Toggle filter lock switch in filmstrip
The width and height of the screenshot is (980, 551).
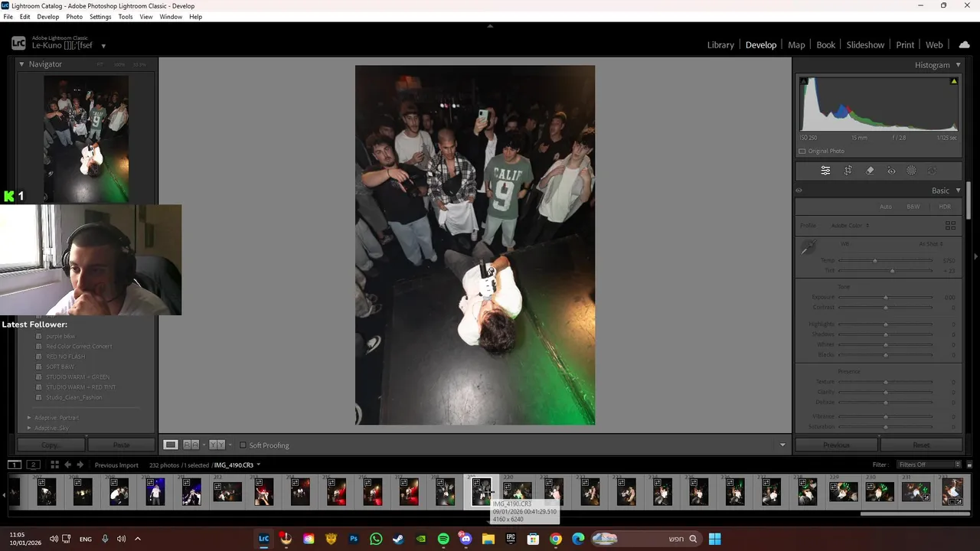[969, 465]
